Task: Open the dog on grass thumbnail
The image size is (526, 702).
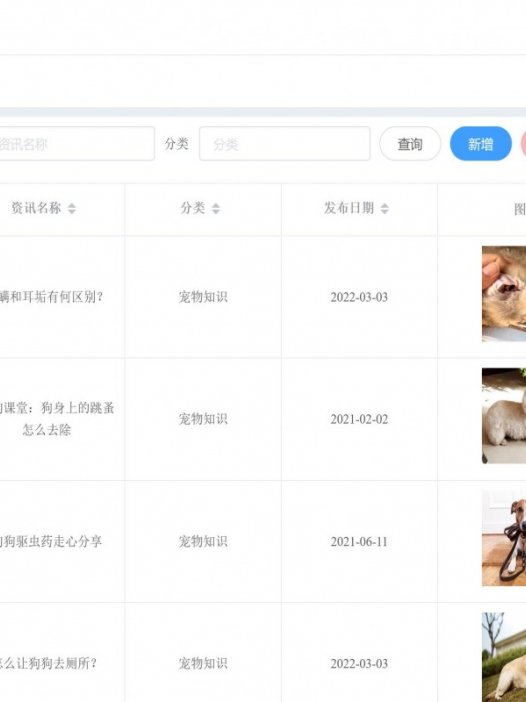Action: (x=504, y=657)
